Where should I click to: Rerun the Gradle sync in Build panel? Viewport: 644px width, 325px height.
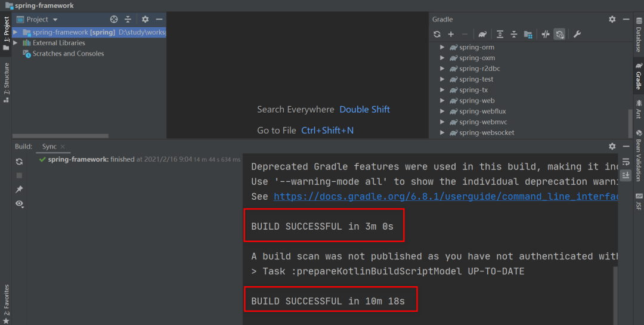[x=19, y=162]
